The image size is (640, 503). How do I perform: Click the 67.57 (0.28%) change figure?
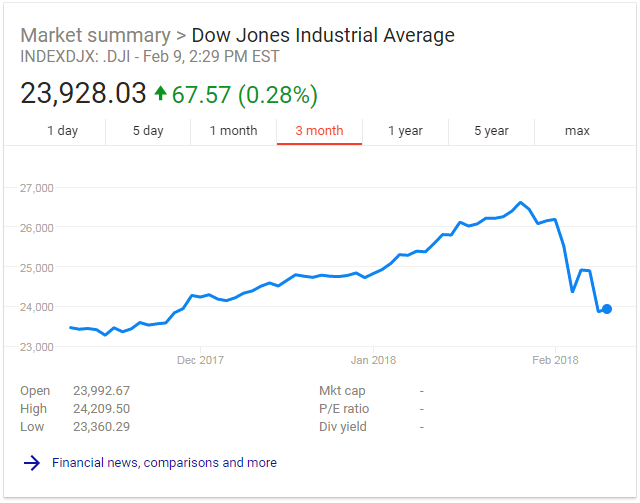245,94
